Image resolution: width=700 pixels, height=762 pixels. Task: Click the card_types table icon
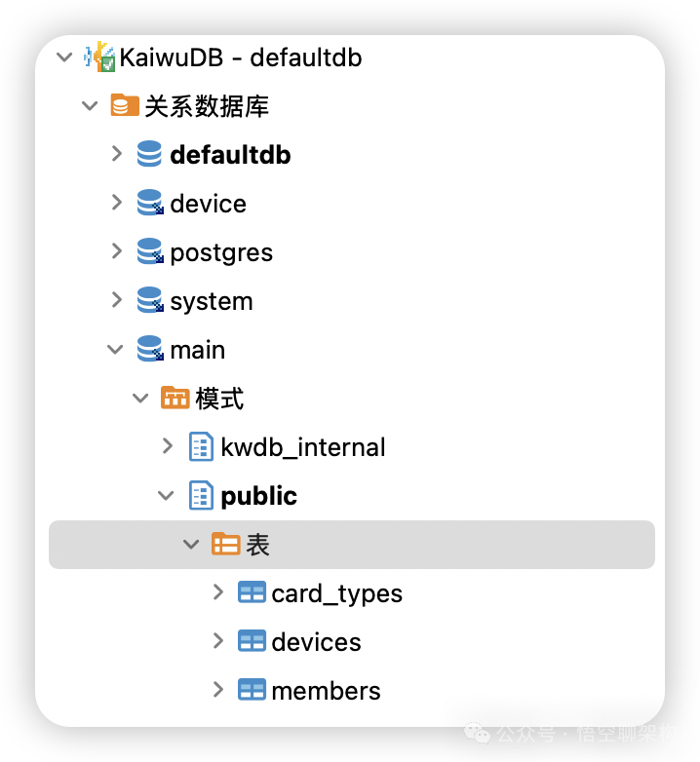point(252,592)
